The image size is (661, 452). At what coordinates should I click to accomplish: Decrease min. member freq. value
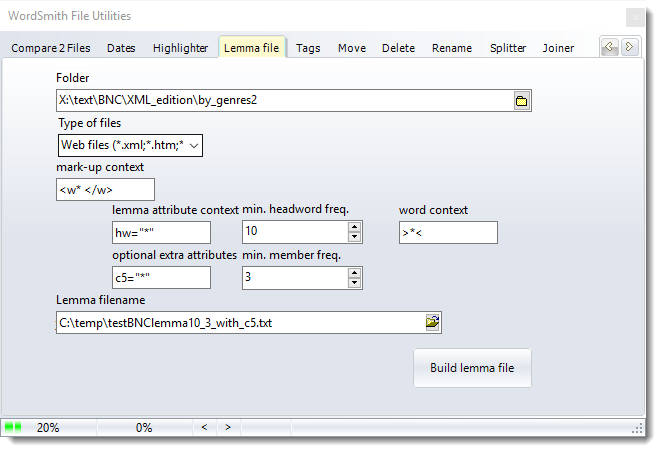(355, 282)
